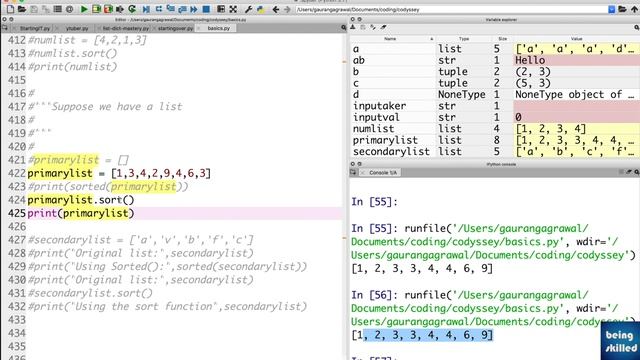Sort variables by Value column
Viewport: 640px width, 360px height.
[576, 39]
